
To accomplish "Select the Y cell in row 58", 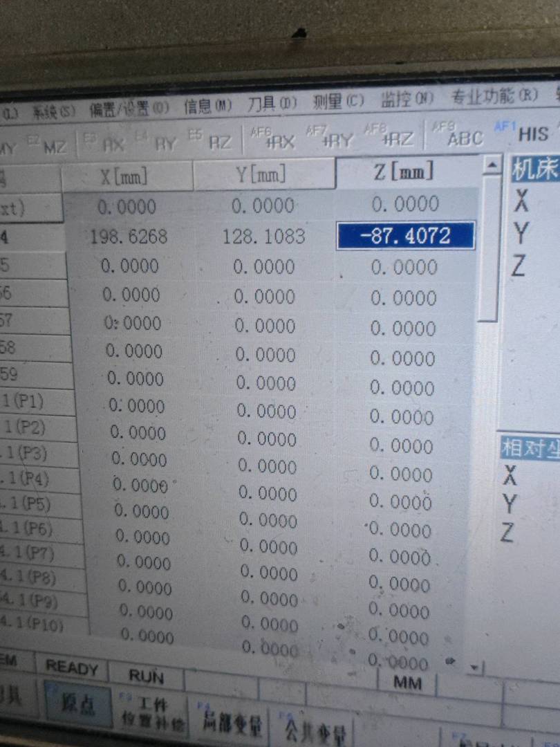I will 265,355.
